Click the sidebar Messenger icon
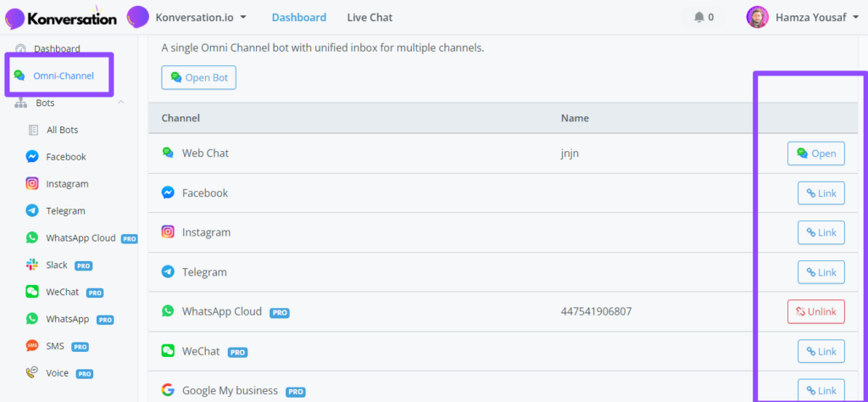 pyautogui.click(x=32, y=157)
